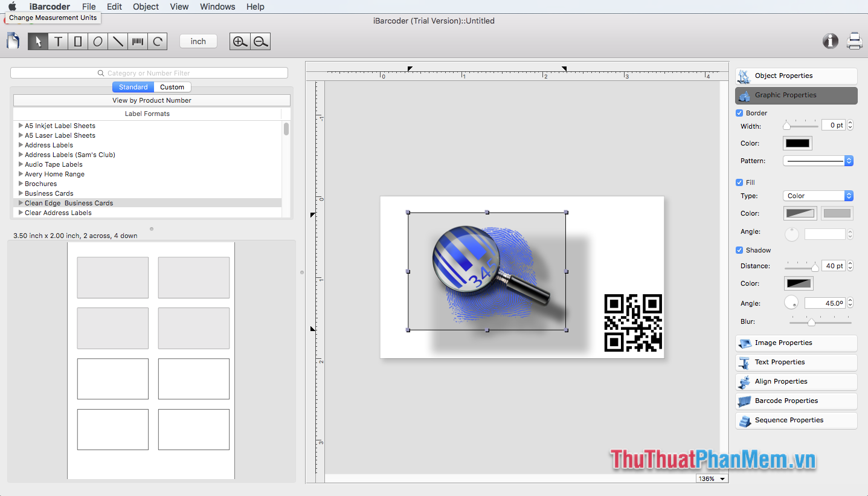Switch to the Custom label tab
The image size is (868, 496).
click(x=172, y=86)
